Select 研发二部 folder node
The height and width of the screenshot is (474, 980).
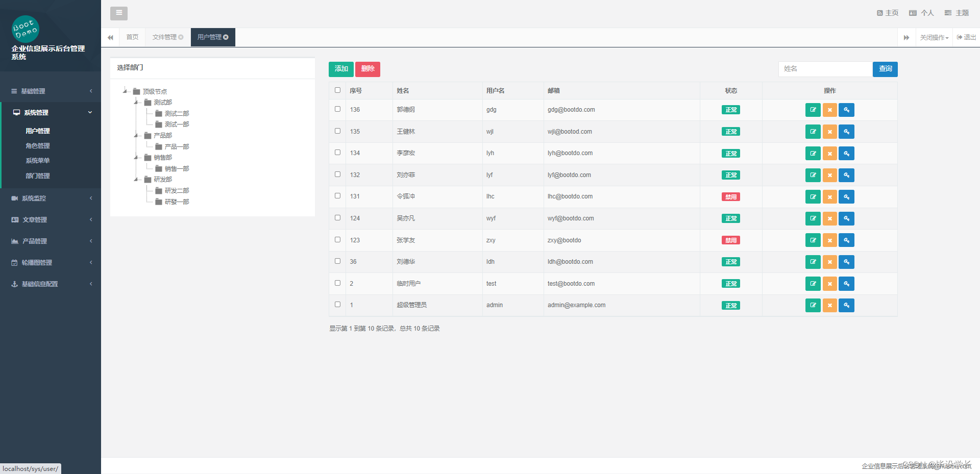tap(172, 190)
